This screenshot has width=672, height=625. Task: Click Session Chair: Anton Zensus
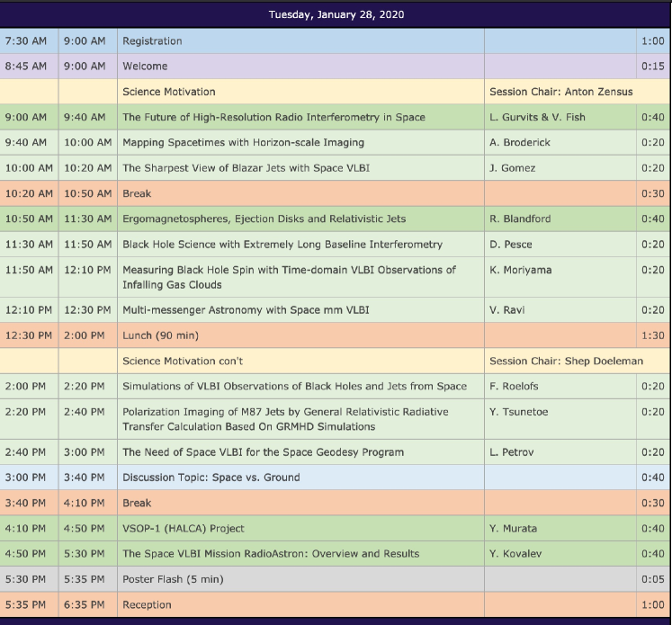tap(560, 92)
